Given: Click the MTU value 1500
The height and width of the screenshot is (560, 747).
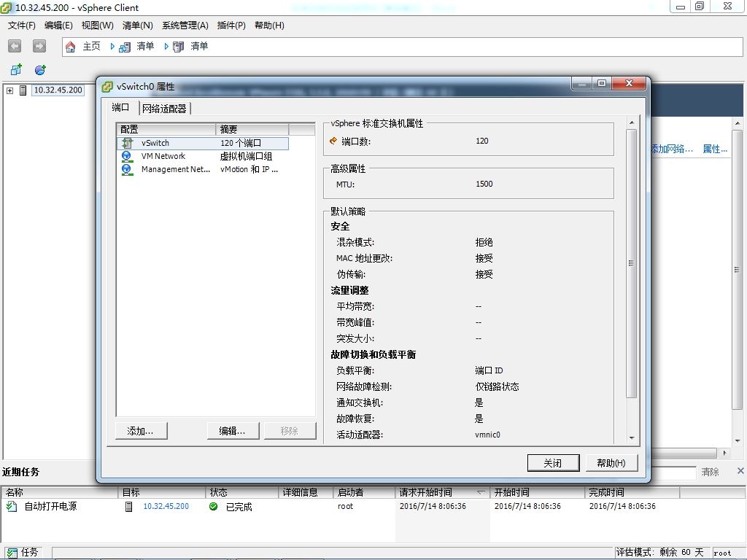Looking at the screenshot, I should (x=484, y=184).
